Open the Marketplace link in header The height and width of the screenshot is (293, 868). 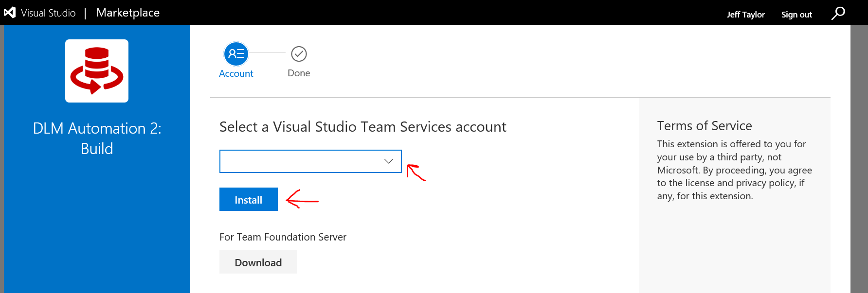tap(128, 13)
